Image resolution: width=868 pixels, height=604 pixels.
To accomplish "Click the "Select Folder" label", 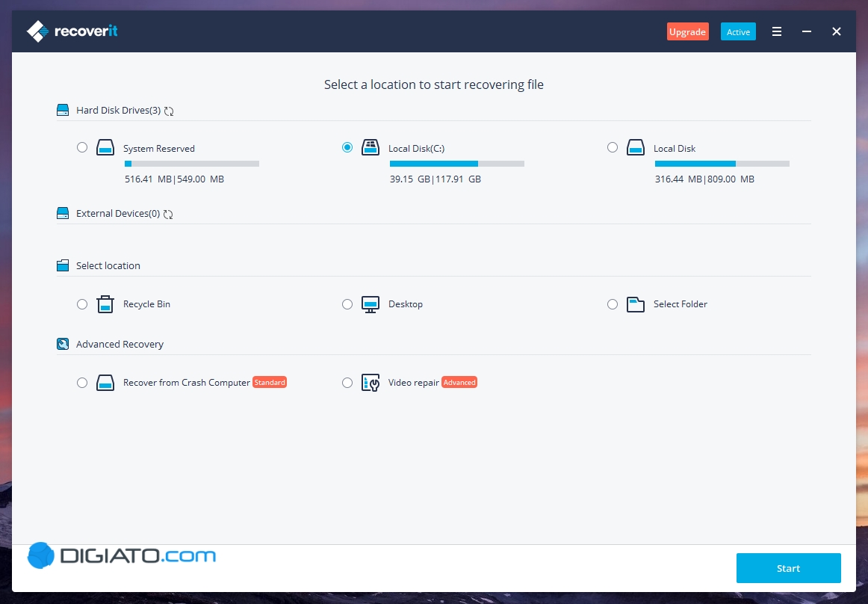I will pyautogui.click(x=681, y=304).
